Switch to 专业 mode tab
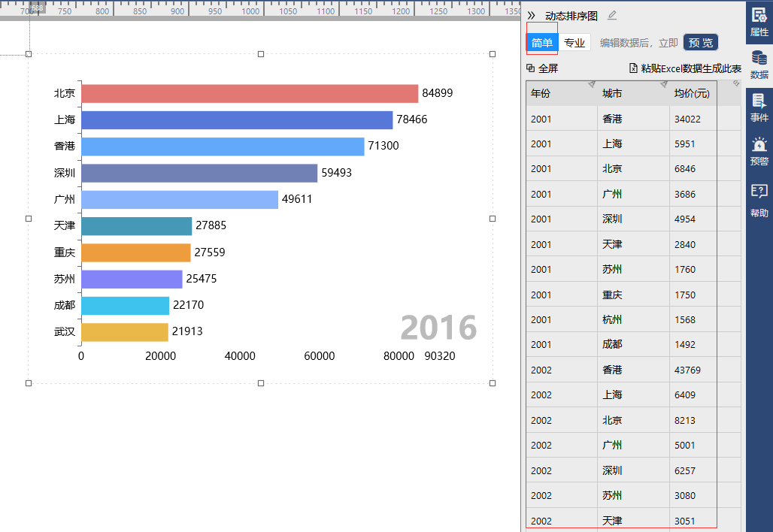 [574, 43]
